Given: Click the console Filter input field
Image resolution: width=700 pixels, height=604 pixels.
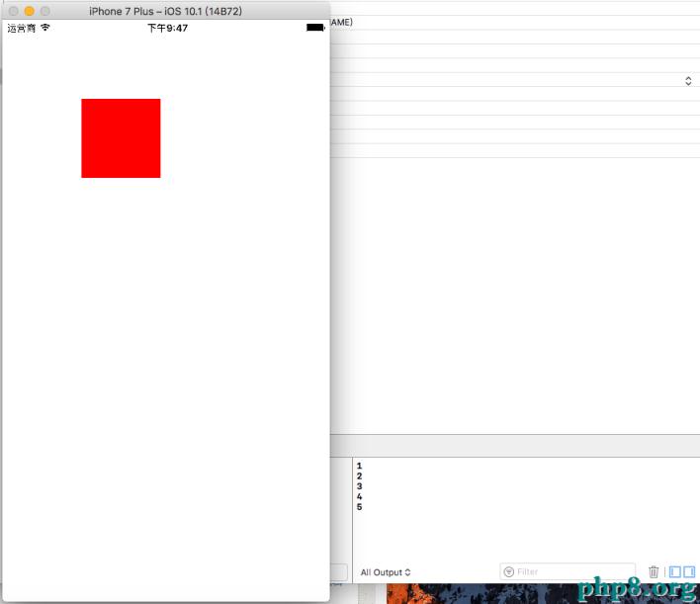Looking at the screenshot, I should point(568,571).
